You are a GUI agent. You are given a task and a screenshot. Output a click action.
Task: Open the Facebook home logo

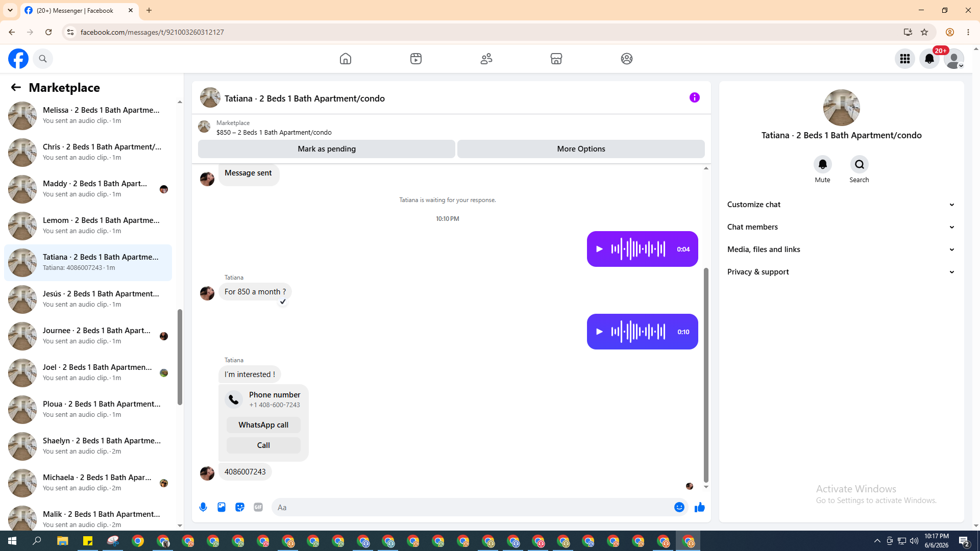[x=18, y=59]
